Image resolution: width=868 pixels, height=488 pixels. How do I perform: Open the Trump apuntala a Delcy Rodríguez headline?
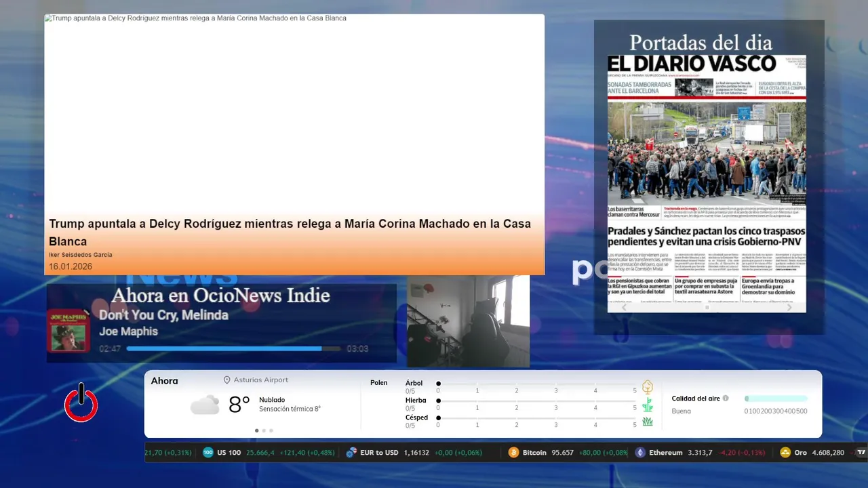click(x=290, y=232)
